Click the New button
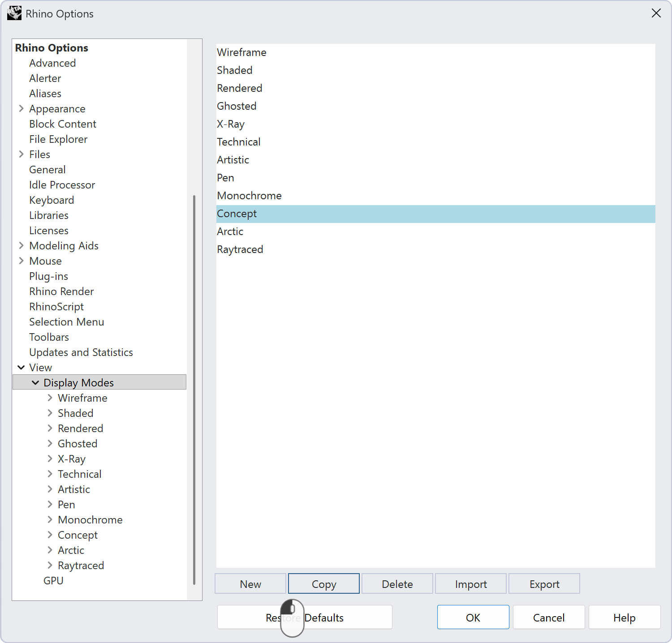This screenshot has height=643, width=672. [x=250, y=584]
